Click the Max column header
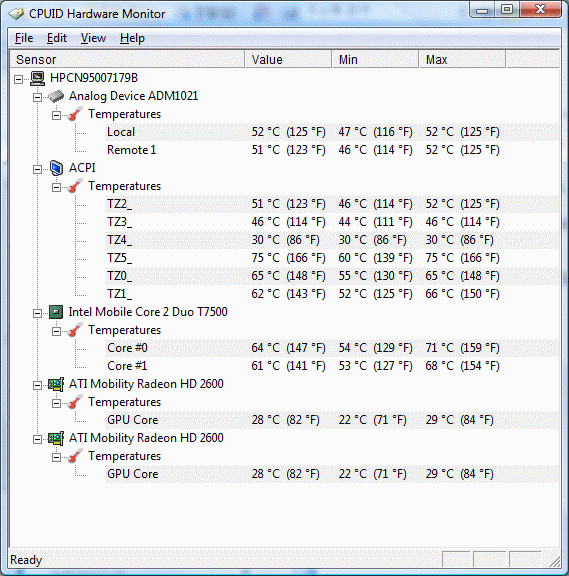The image size is (569, 576). (462, 60)
